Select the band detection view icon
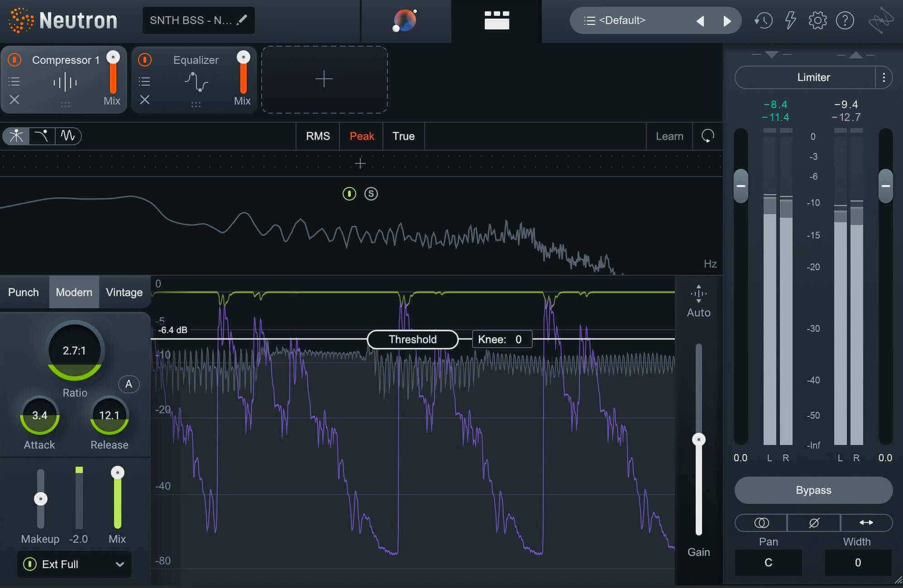Image resolution: width=903 pixels, height=588 pixels. [16, 136]
